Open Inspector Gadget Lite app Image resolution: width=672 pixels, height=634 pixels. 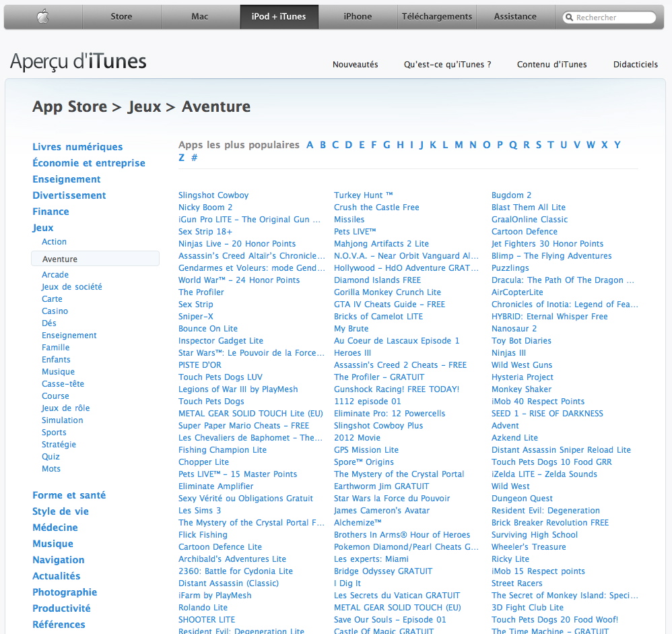point(221,341)
